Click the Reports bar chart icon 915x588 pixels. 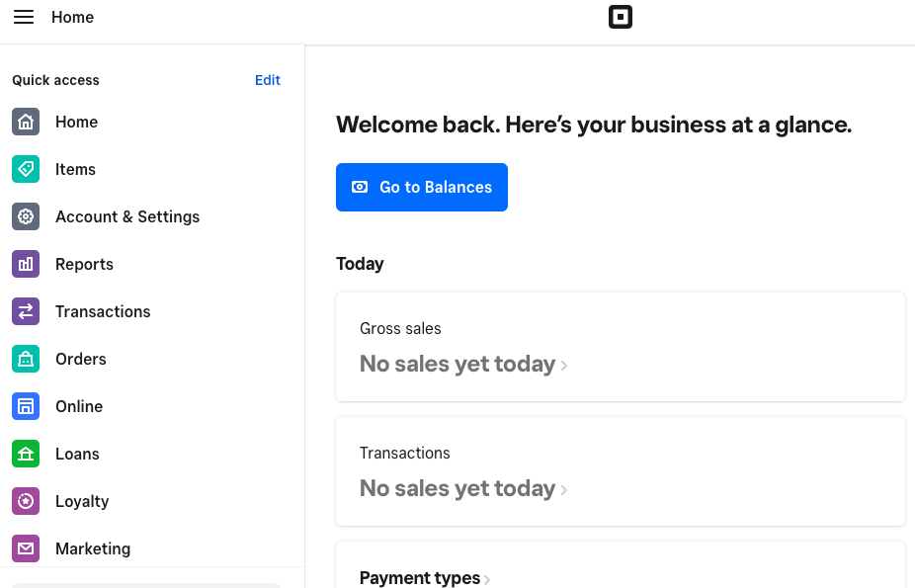point(26,264)
